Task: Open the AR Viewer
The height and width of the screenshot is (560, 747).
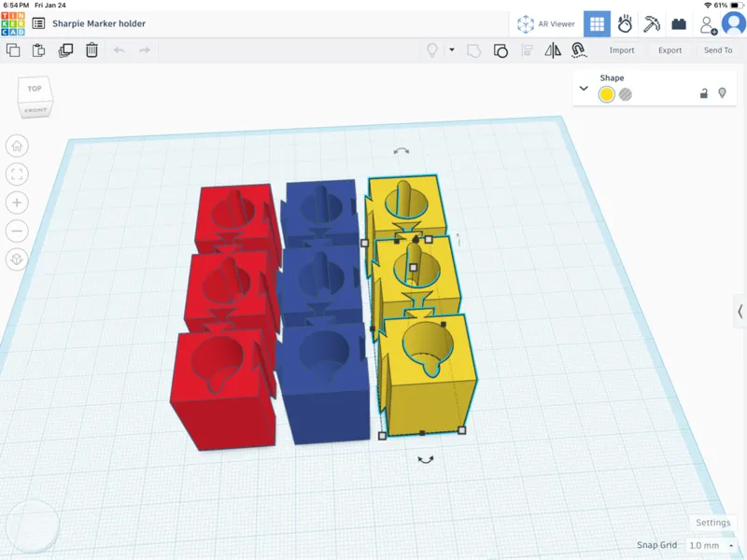Action: click(x=546, y=24)
